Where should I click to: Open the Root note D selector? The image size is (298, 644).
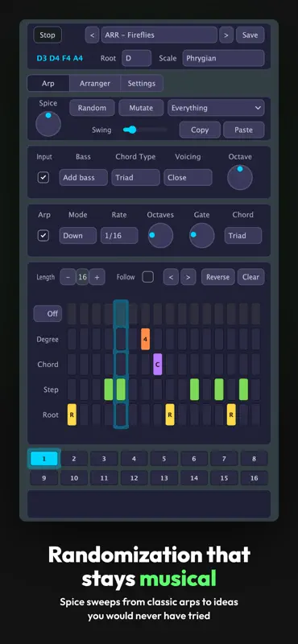pyautogui.click(x=136, y=58)
